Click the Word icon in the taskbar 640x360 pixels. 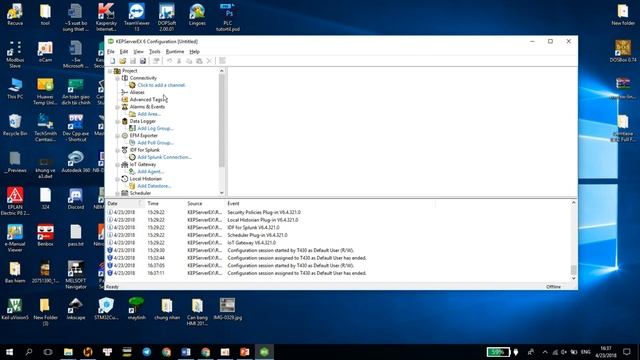[186, 352]
